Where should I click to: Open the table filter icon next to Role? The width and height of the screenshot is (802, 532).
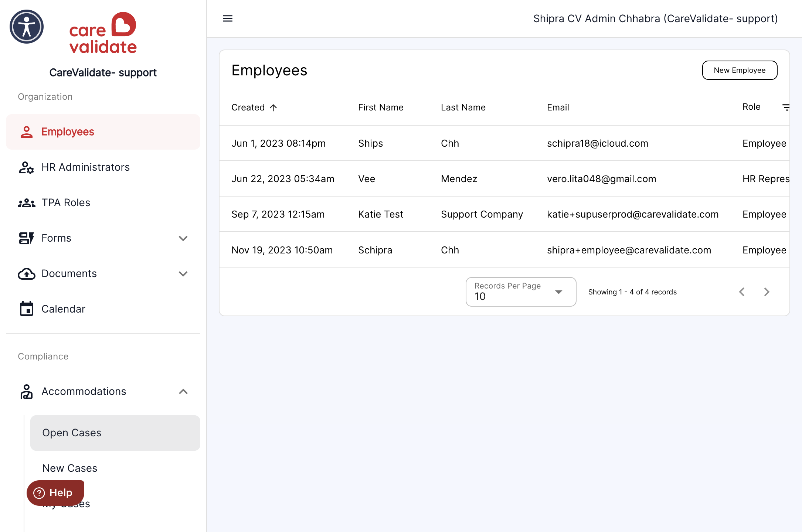(x=786, y=107)
